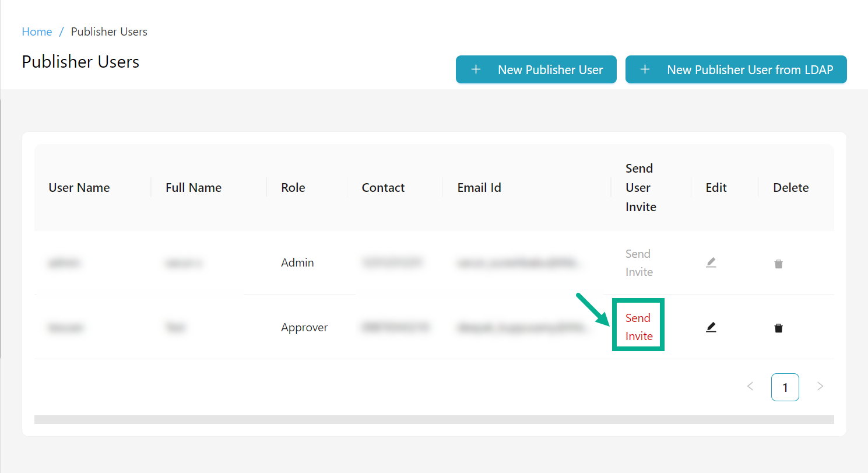Navigate to Home via the breadcrumb
868x473 pixels.
(37, 31)
